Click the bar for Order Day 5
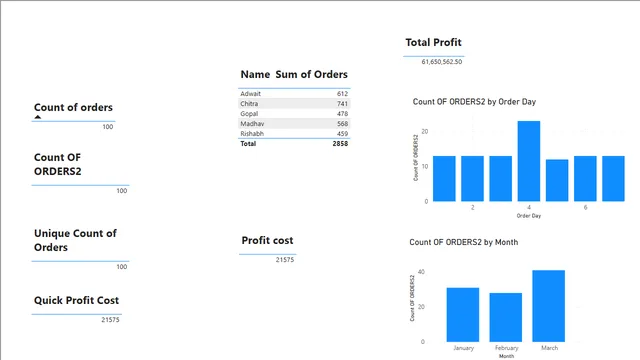Image resolution: width=640 pixels, height=360 pixels. (x=557, y=180)
